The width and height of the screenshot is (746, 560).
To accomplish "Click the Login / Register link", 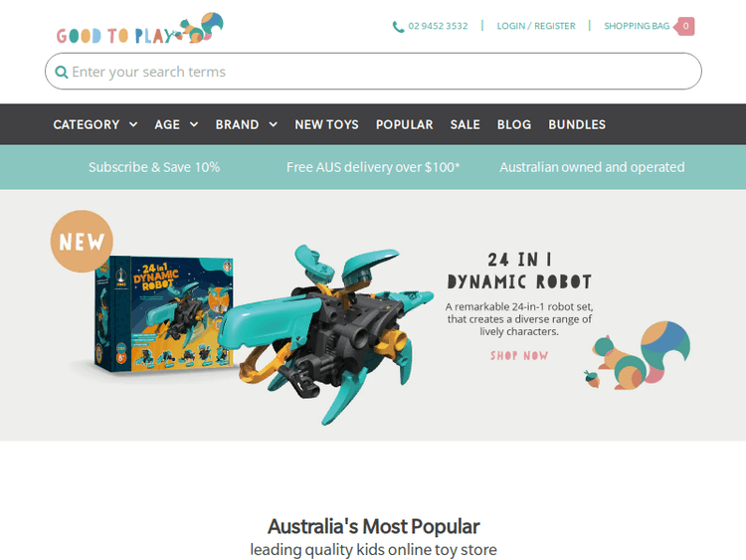I will coord(536,26).
